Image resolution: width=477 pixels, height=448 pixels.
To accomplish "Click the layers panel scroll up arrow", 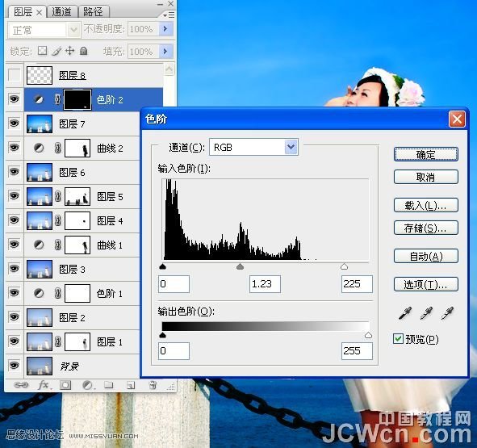I will [x=169, y=69].
